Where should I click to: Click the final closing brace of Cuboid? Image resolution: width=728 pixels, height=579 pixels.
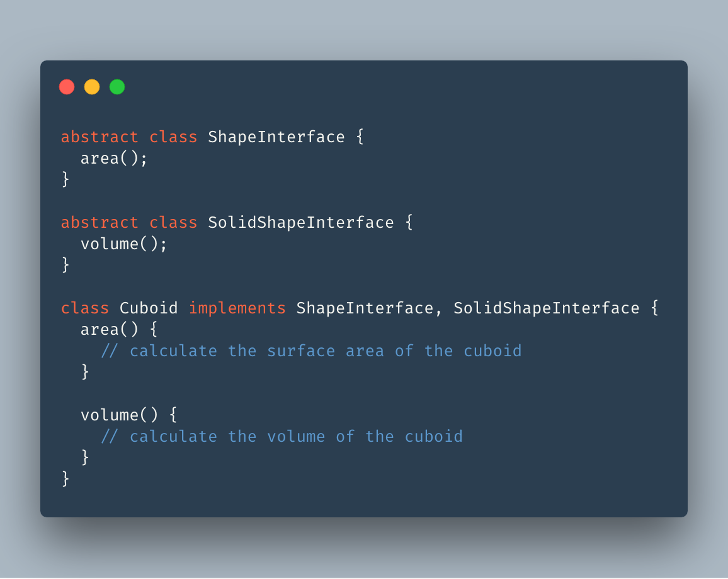point(65,480)
